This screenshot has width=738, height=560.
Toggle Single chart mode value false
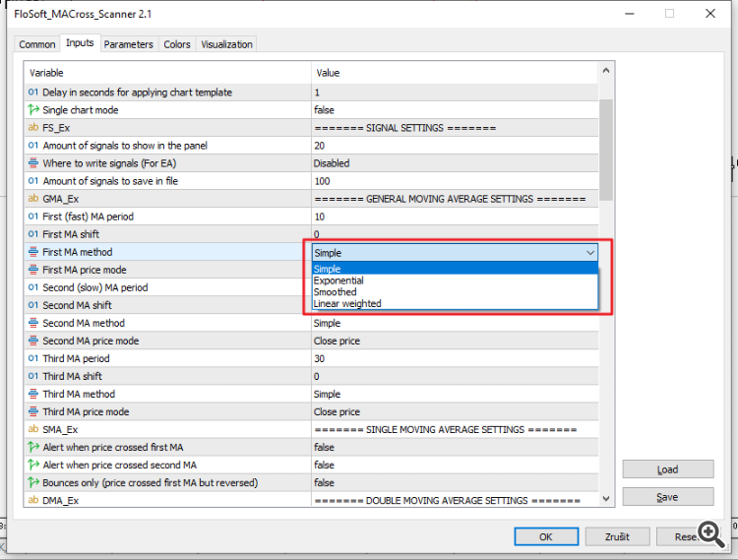coord(455,110)
